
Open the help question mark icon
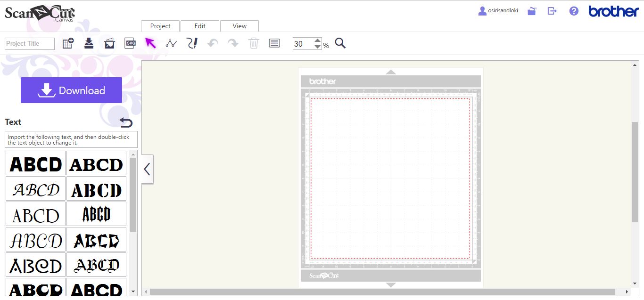point(573,10)
